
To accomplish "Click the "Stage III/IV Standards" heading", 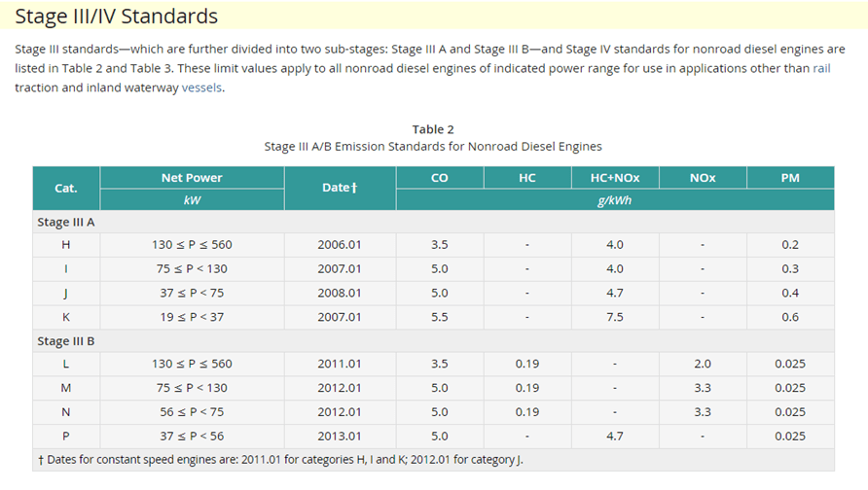I will pos(117,17).
